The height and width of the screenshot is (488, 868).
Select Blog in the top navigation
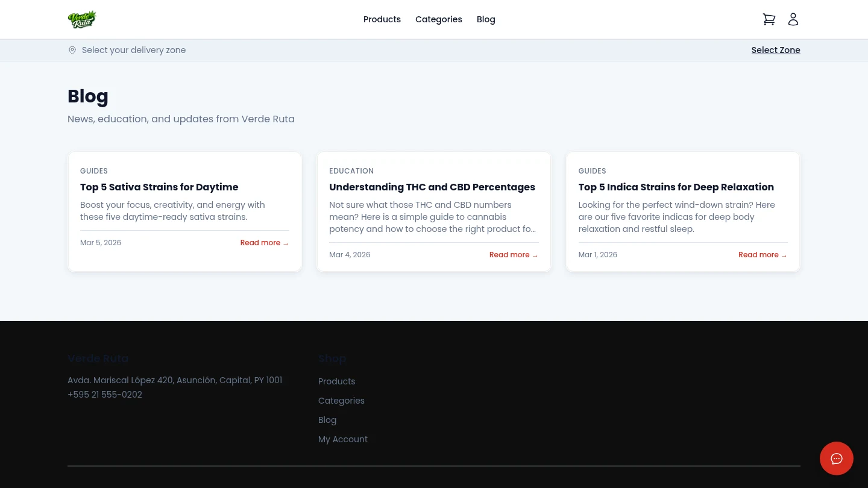click(x=486, y=19)
